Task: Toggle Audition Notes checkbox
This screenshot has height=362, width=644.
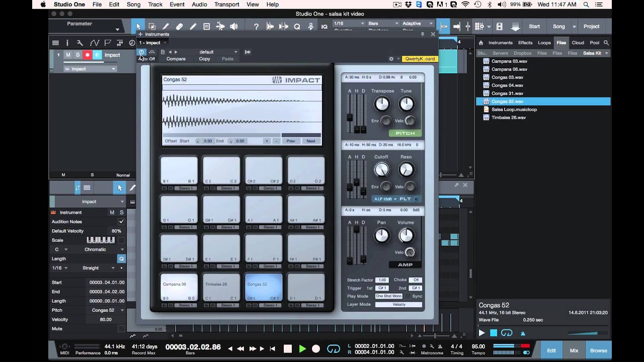Action: coord(121,221)
